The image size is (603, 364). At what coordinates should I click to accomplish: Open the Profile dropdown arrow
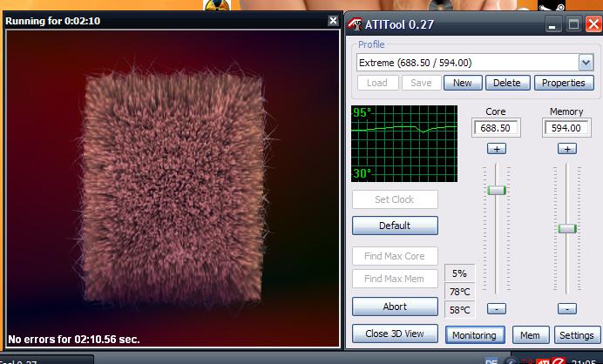pyautogui.click(x=586, y=63)
